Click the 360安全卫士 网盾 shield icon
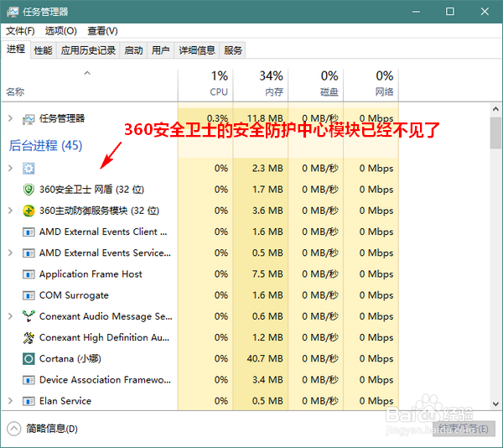The height and width of the screenshot is (448, 503). click(x=29, y=190)
